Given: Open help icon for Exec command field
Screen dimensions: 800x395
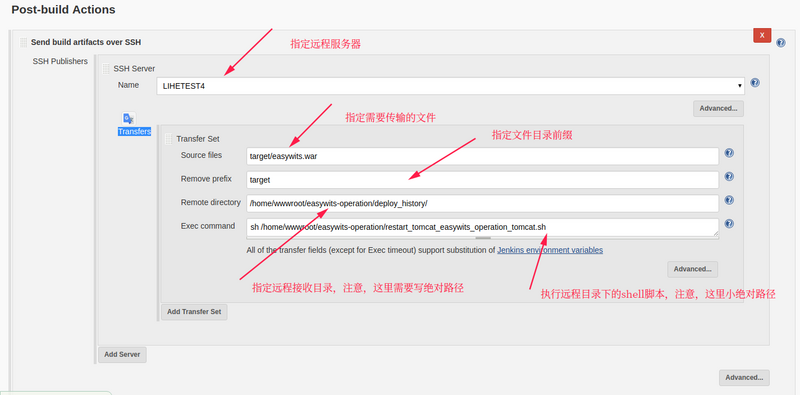Looking at the screenshot, I should point(729,224).
